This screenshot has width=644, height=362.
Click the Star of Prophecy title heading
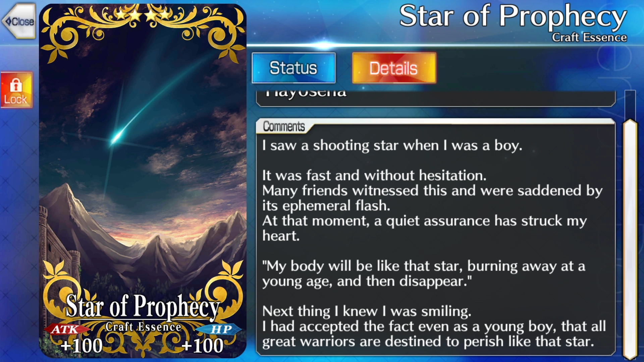[513, 16]
